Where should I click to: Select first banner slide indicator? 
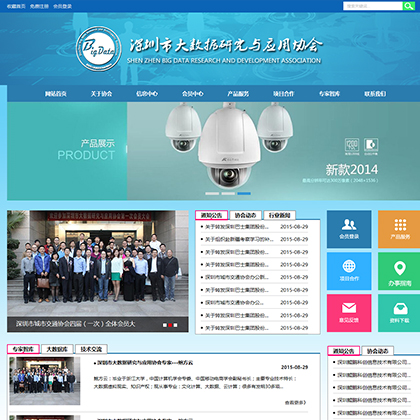(x=212, y=193)
